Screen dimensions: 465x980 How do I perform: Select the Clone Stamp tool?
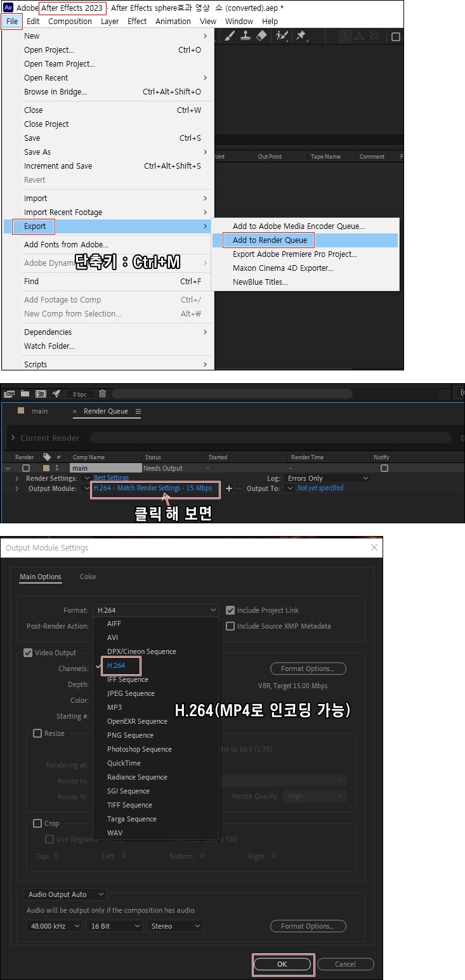pos(246,36)
